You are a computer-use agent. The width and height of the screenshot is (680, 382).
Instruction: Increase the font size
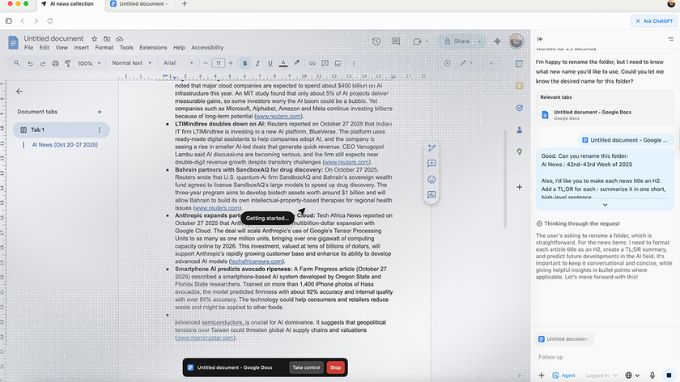tap(231, 63)
